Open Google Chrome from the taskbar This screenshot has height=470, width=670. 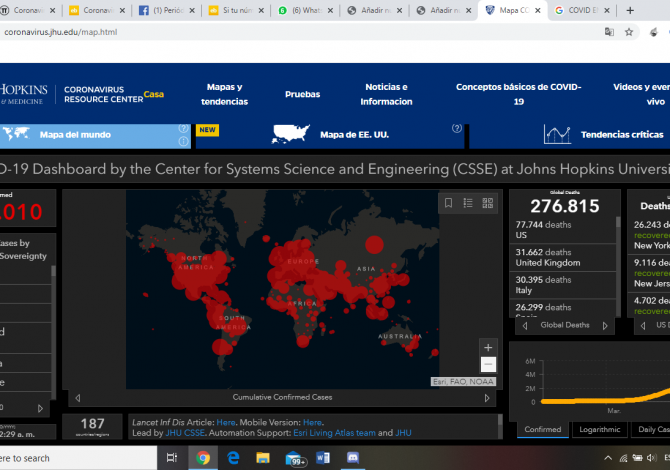tap(203, 458)
